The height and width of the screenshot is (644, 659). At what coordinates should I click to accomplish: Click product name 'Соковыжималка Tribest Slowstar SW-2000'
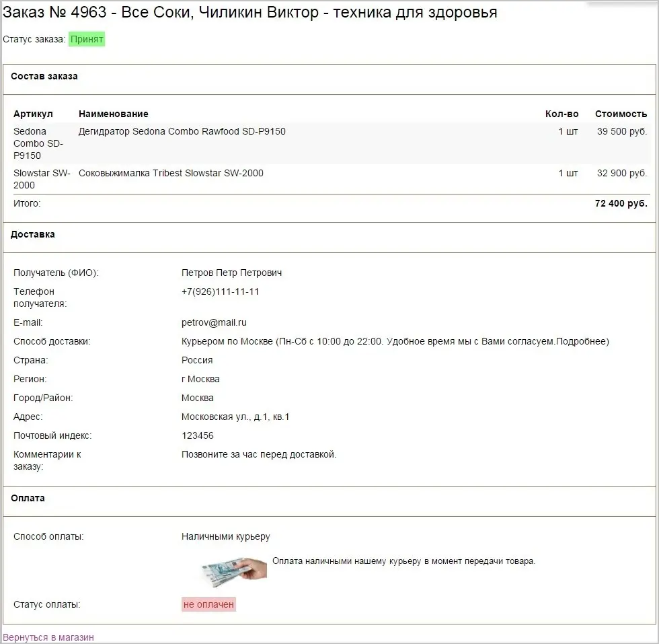(x=171, y=173)
